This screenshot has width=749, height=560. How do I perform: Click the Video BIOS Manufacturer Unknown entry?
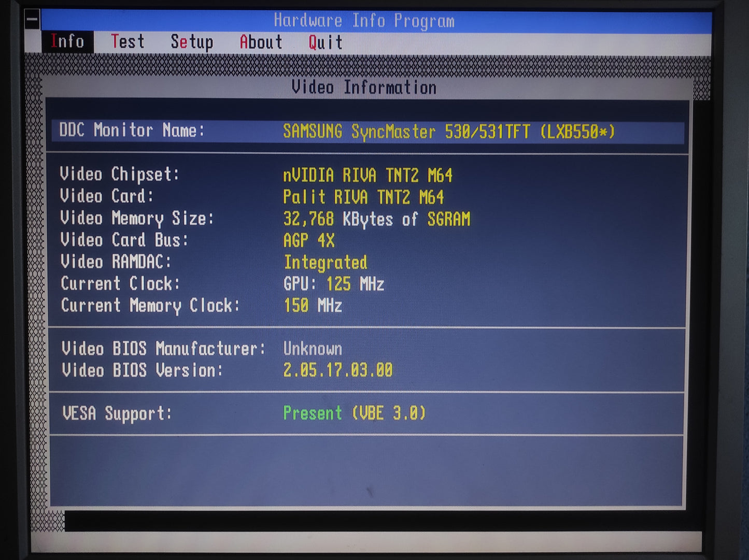click(312, 348)
